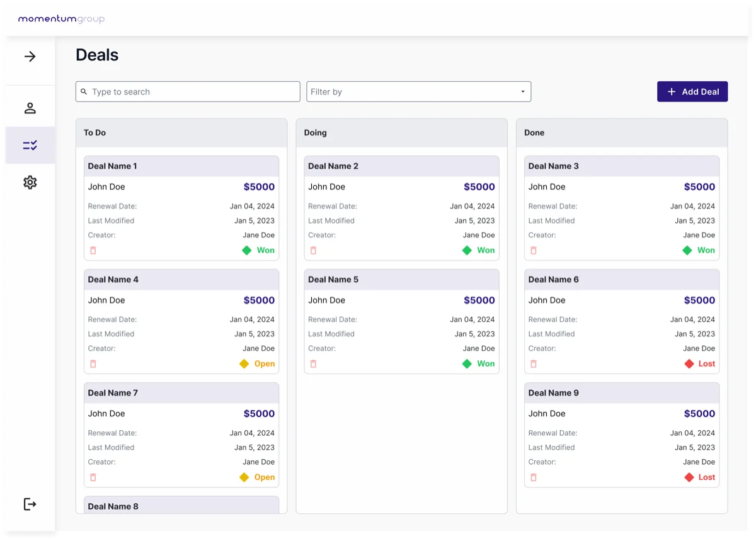756x541 pixels.
Task: Open the Deal Name 7 card title
Action: pos(113,393)
